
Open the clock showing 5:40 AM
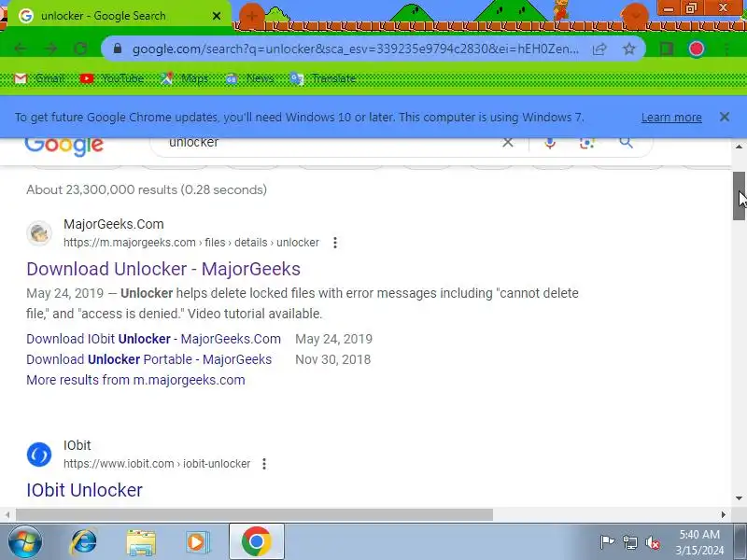pyautogui.click(x=699, y=542)
